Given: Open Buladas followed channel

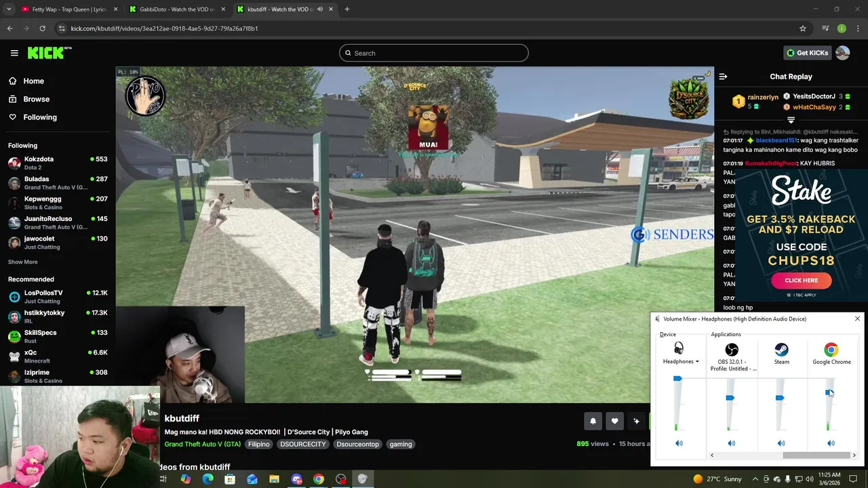Looking at the screenshot, I should point(58,183).
